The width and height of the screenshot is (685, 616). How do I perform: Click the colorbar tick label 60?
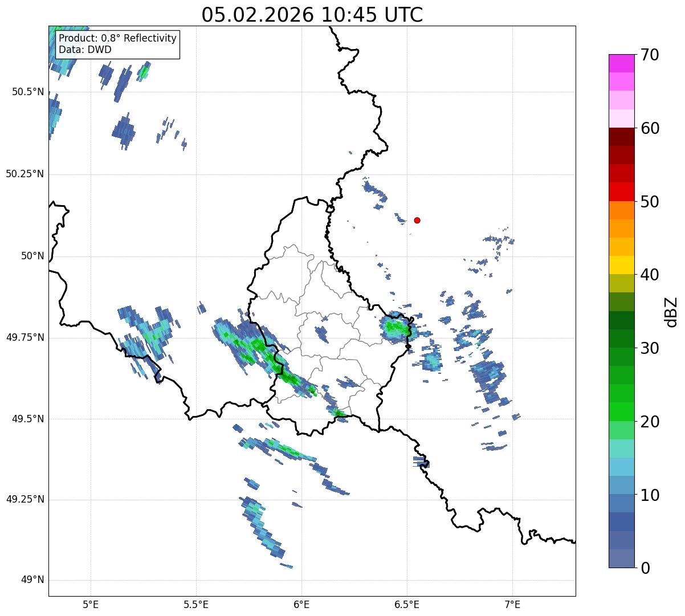(650, 128)
